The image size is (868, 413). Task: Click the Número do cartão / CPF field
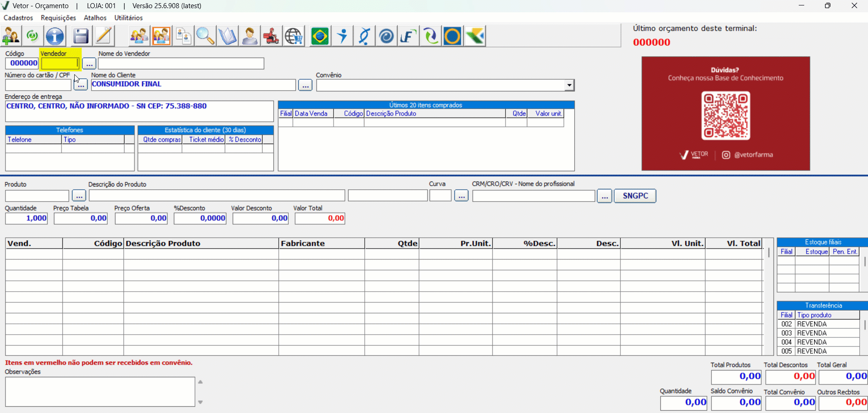[x=38, y=85]
